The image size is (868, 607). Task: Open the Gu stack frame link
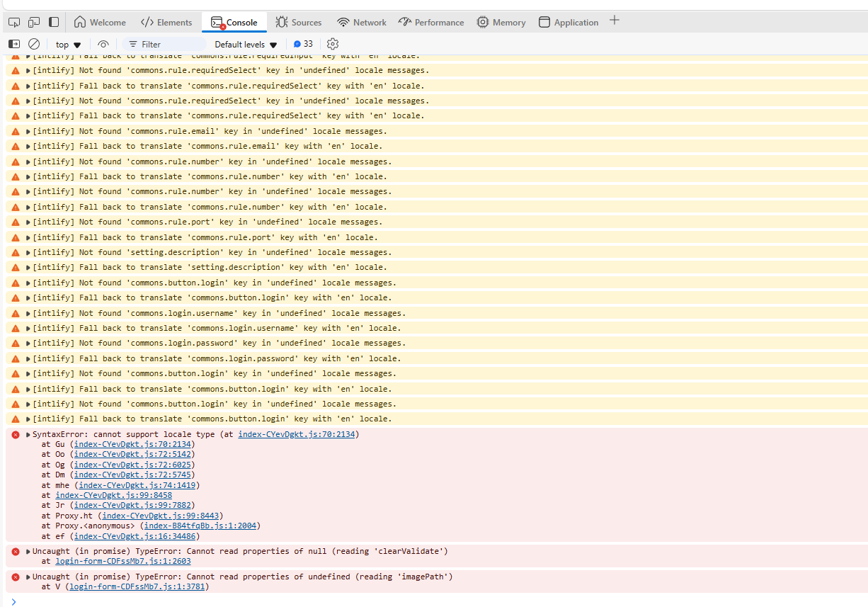(132, 444)
